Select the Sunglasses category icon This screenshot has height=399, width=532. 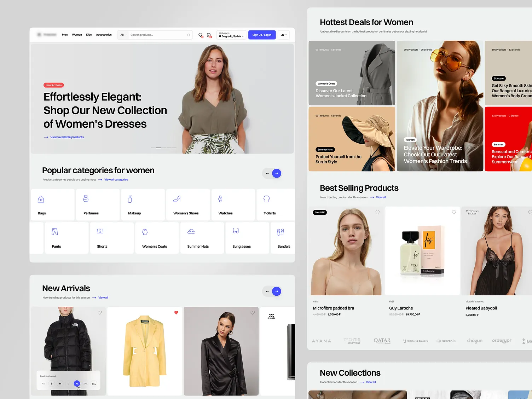(x=236, y=231)
